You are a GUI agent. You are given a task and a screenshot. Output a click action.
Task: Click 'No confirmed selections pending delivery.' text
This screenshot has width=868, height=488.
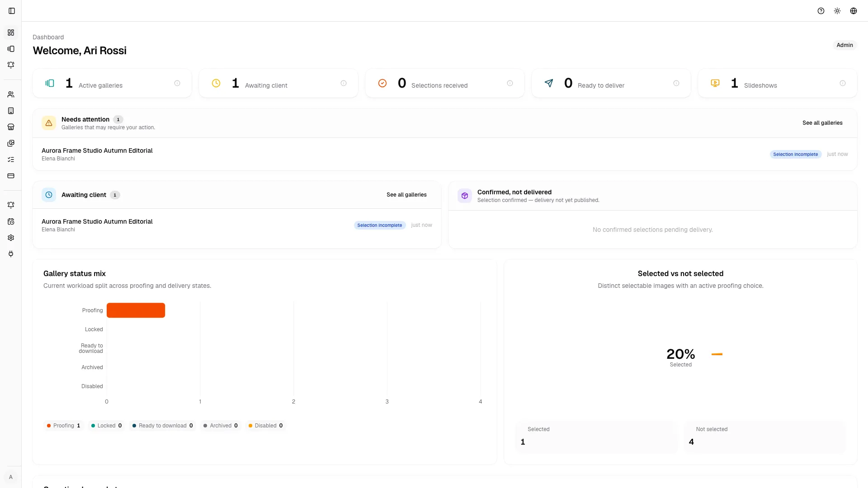pyautogui.click(x=652, y=230)
